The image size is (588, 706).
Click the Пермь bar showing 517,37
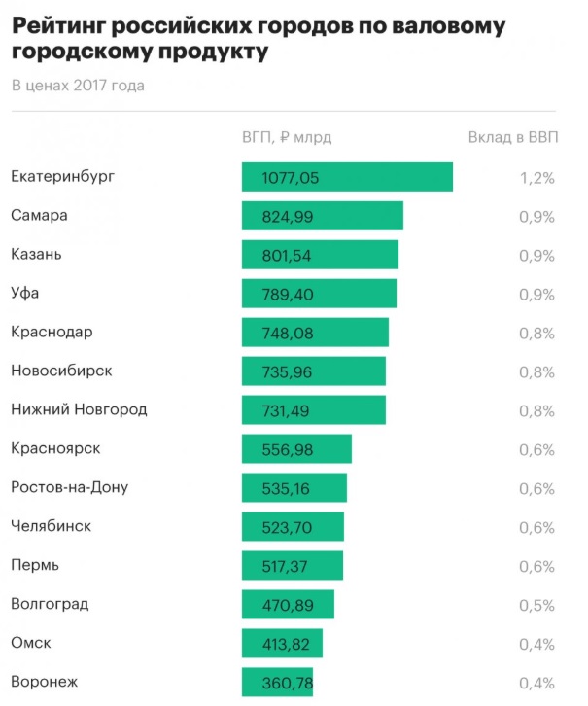pos(292,566)
